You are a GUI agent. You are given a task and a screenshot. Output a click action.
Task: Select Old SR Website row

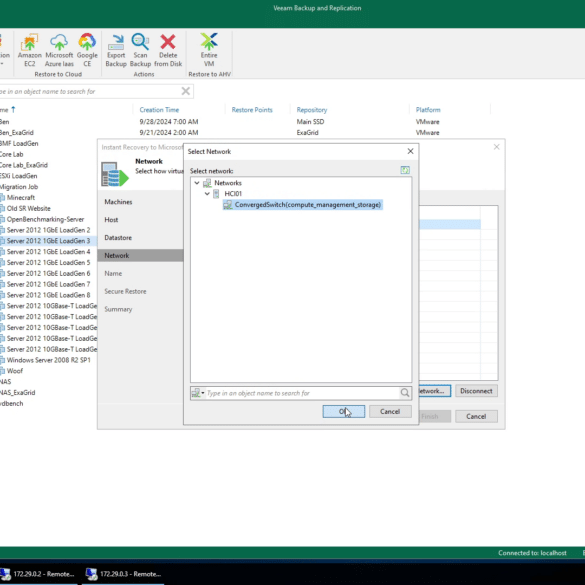[x=28, y=208]
